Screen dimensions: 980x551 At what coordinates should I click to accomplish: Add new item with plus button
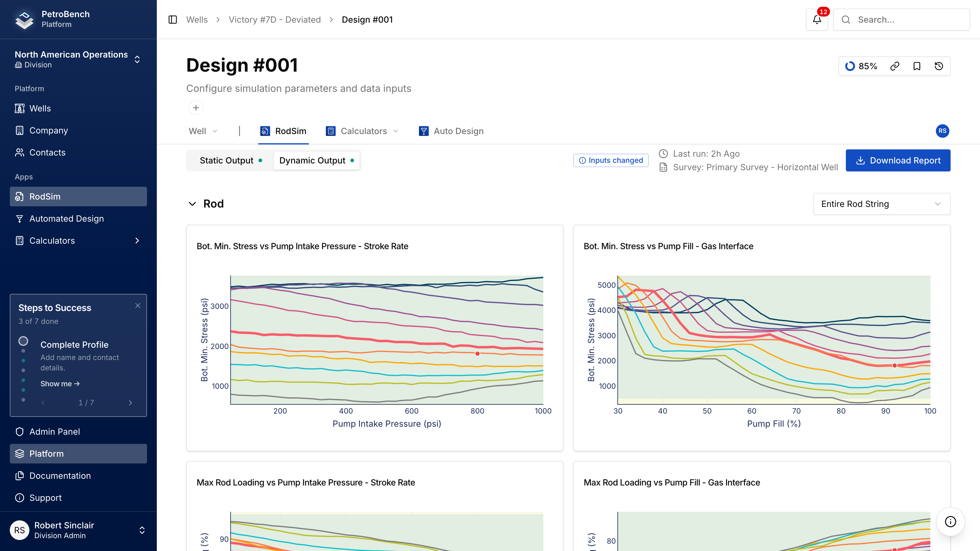tap(196, 108)
